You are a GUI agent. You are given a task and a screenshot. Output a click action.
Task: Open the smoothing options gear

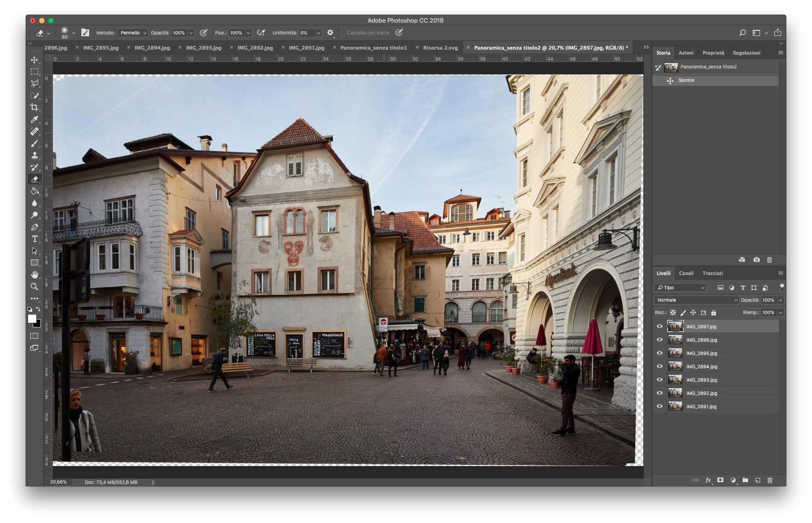[x=330, y=33]
